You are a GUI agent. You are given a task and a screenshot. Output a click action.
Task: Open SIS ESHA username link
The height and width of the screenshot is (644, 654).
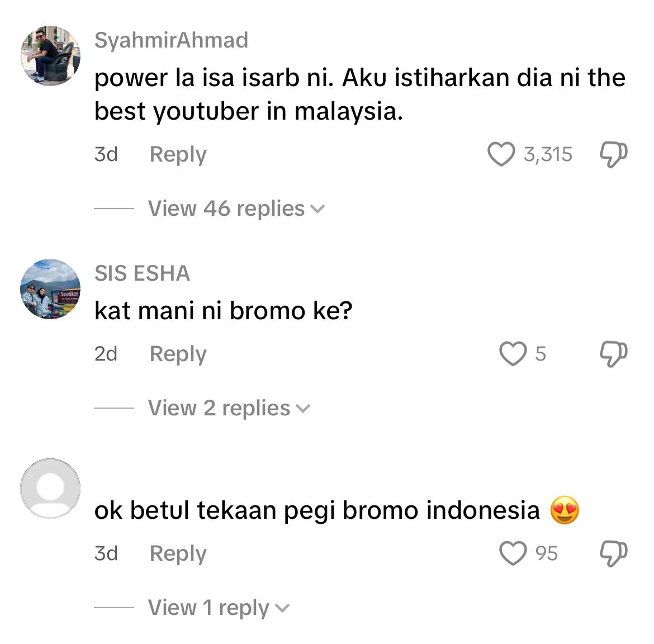click(142, 273)
